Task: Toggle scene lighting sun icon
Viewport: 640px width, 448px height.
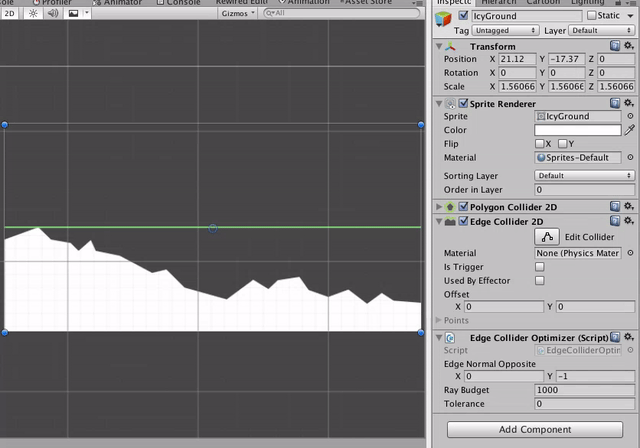Action: tap(33, 13)
